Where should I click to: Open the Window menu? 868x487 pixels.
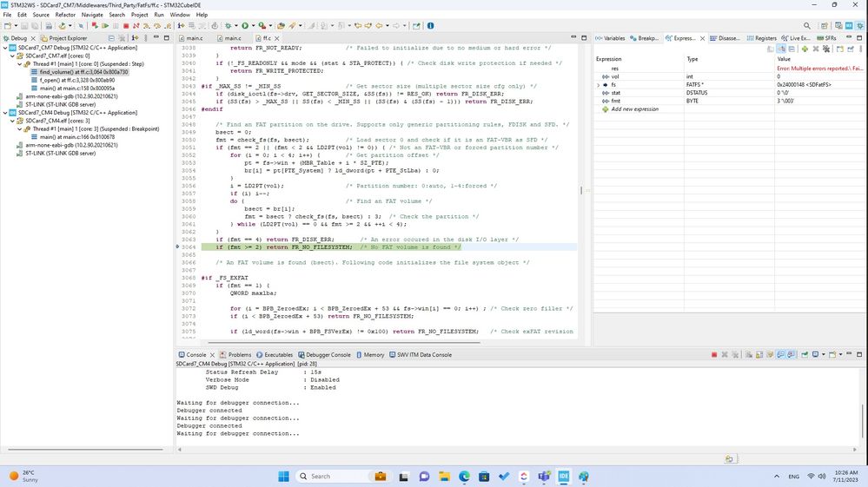pos(179,15)
